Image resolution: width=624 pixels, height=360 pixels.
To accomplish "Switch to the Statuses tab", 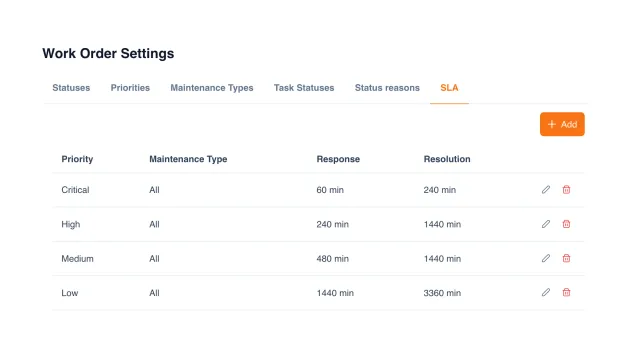I will point(71,88).
